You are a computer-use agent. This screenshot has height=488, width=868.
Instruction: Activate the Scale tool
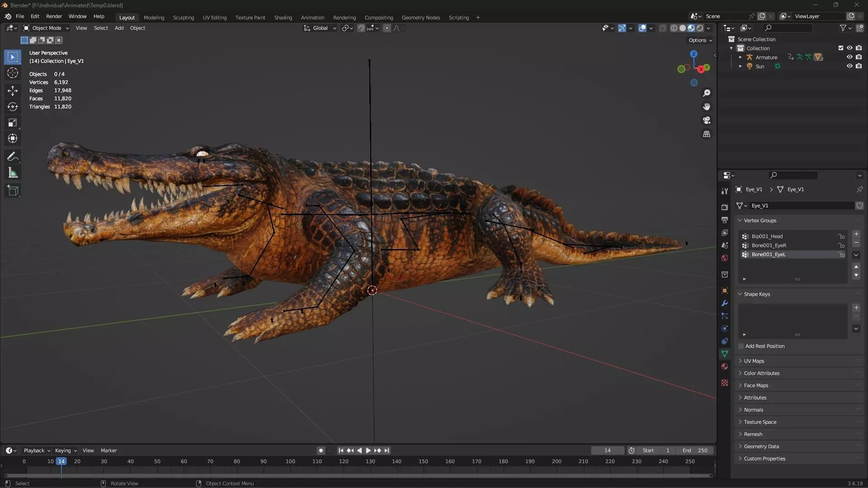pyautogui.click(x=13, y=122)
